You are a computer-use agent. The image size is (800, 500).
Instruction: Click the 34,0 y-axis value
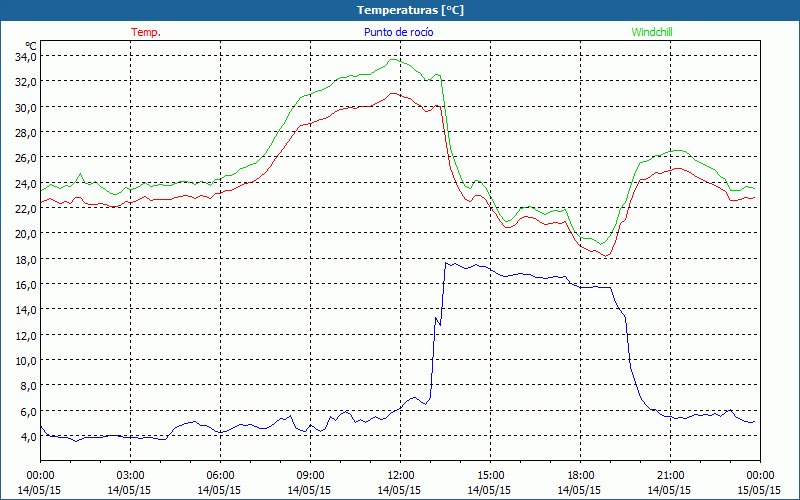26,57
